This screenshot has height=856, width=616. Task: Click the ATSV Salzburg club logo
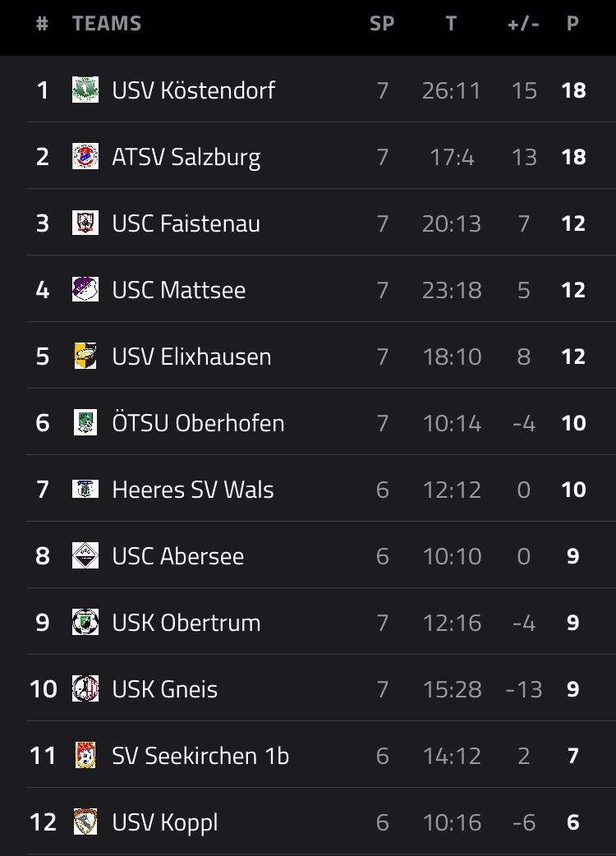(x=85, y=156)
